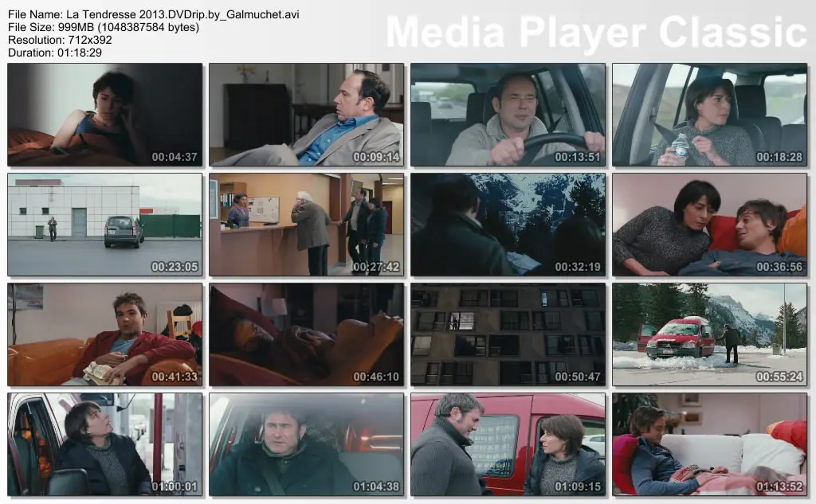The width and height of the screenshot is (816, 504).
Task: Select the frame at 00:09:14
Action: (x=307, y=115)
